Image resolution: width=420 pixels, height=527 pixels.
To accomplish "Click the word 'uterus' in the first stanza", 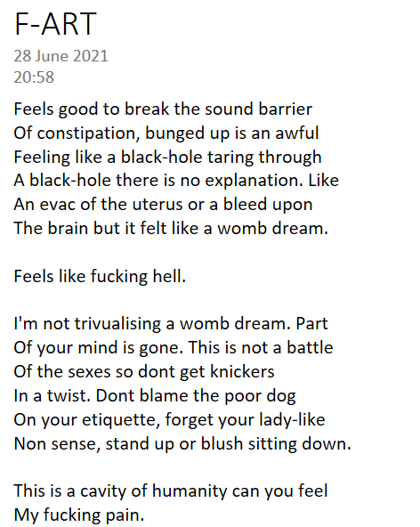I will [157, 205].
